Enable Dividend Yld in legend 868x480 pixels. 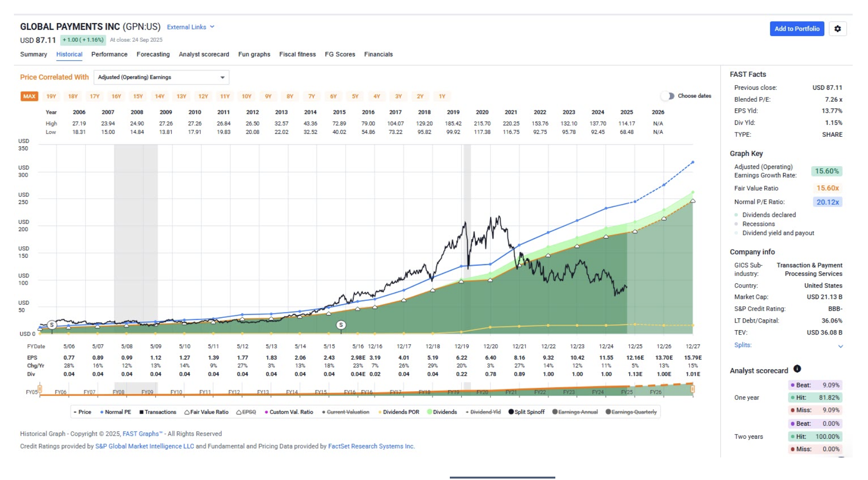[483, 412]
